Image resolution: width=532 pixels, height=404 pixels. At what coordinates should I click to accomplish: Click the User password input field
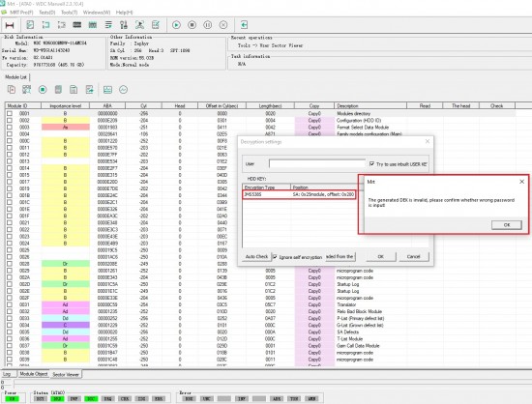click(317, 163)
